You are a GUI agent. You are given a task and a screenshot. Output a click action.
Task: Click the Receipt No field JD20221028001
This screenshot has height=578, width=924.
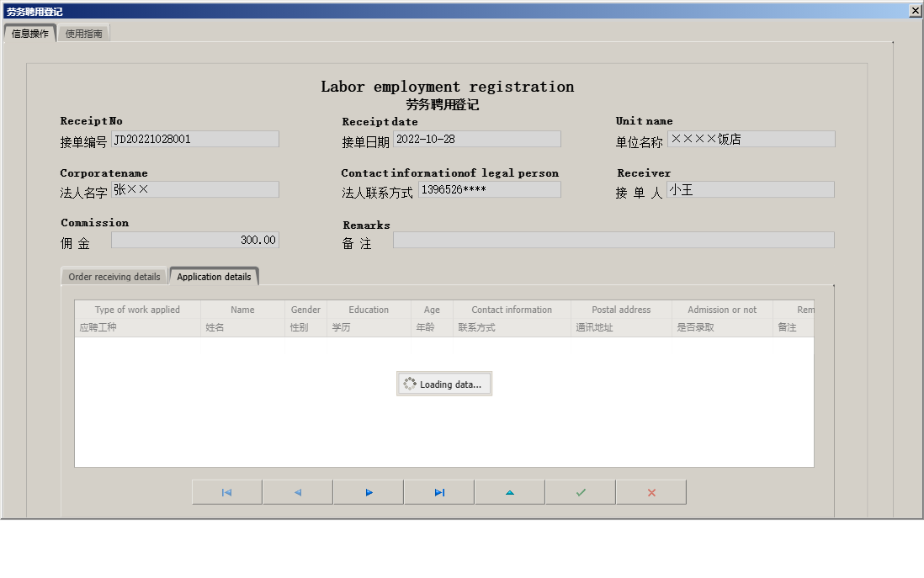[195, 140]
